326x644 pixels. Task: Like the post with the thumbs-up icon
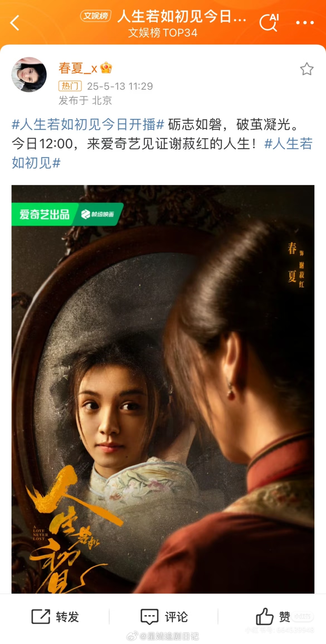[264, 616]
